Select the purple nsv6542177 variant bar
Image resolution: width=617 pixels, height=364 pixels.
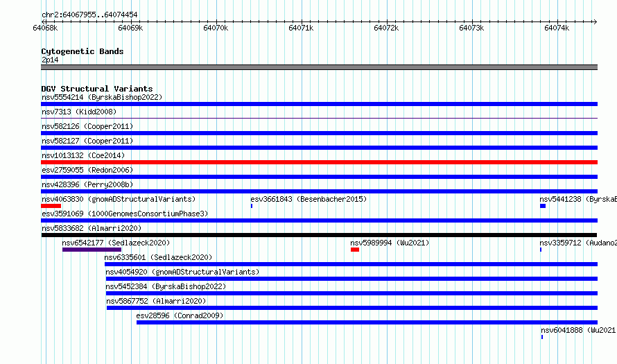point(92,250)
